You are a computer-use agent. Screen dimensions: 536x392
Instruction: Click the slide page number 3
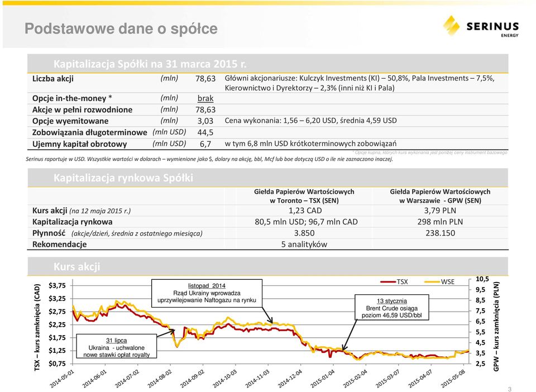[x=510, y=389]
